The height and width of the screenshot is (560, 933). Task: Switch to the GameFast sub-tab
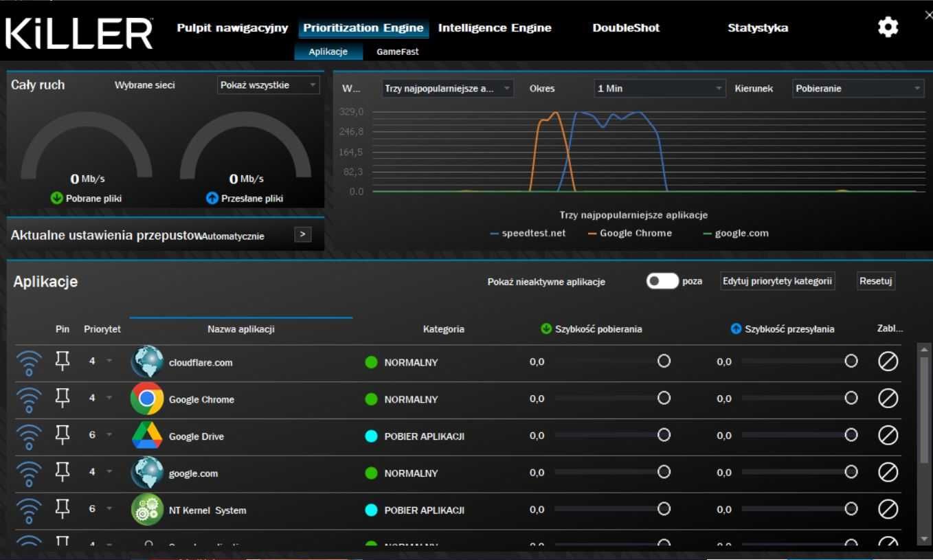click(397, 52)
